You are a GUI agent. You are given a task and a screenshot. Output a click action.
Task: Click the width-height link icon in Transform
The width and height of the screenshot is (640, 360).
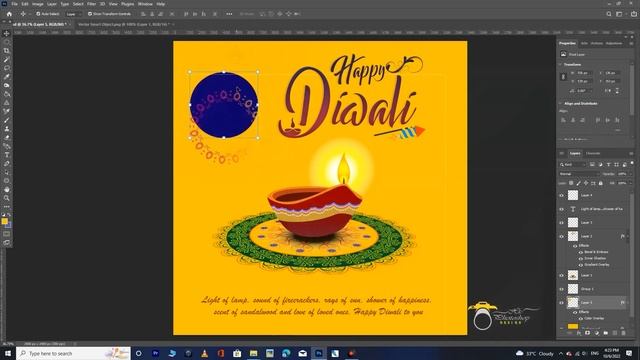[x=563, y=77]
